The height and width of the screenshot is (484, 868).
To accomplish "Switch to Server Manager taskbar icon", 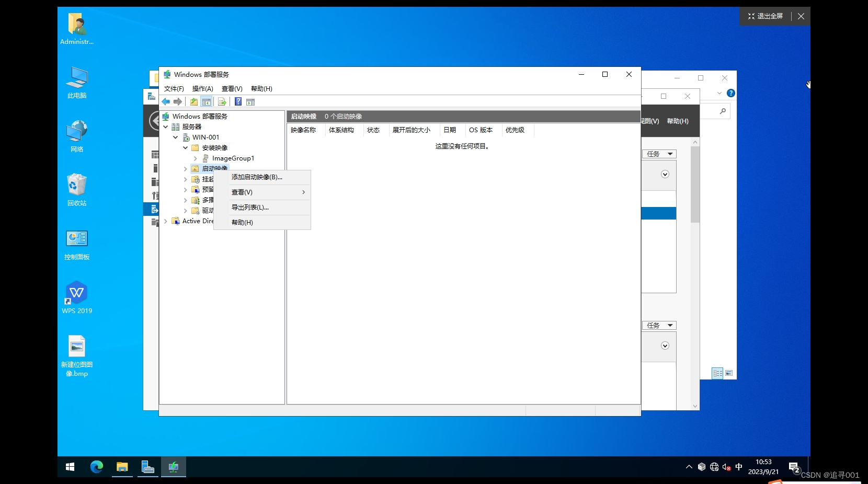I will (148, 467).
